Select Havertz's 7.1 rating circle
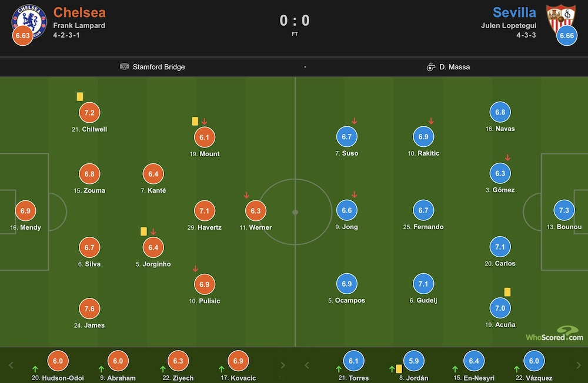 (205, 211)
